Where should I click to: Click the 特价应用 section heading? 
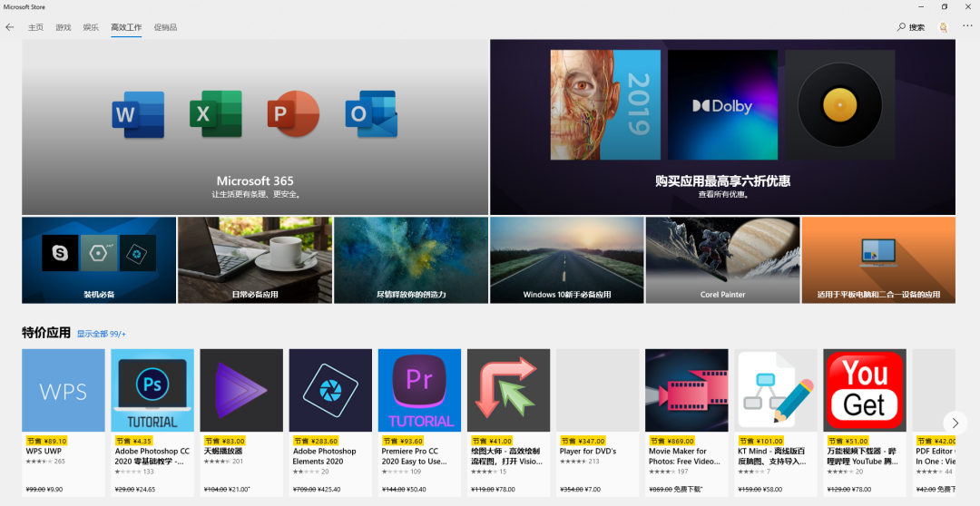point(46,333)
